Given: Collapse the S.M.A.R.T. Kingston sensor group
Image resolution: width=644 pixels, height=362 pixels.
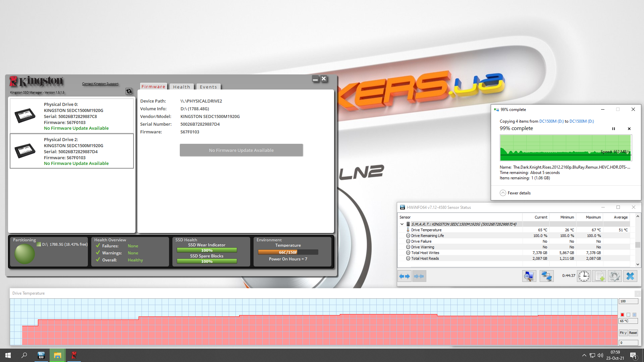Looking at the screenshot, I should 402,224.
